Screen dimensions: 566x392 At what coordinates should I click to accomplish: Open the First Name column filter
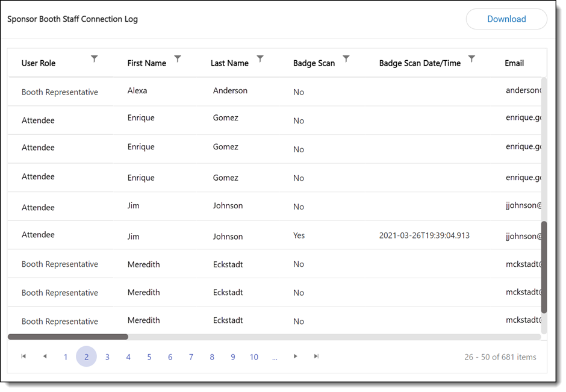(178, 59)
